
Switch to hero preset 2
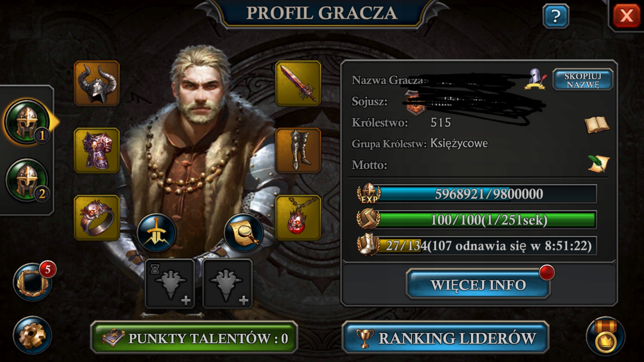pos(28,180)
